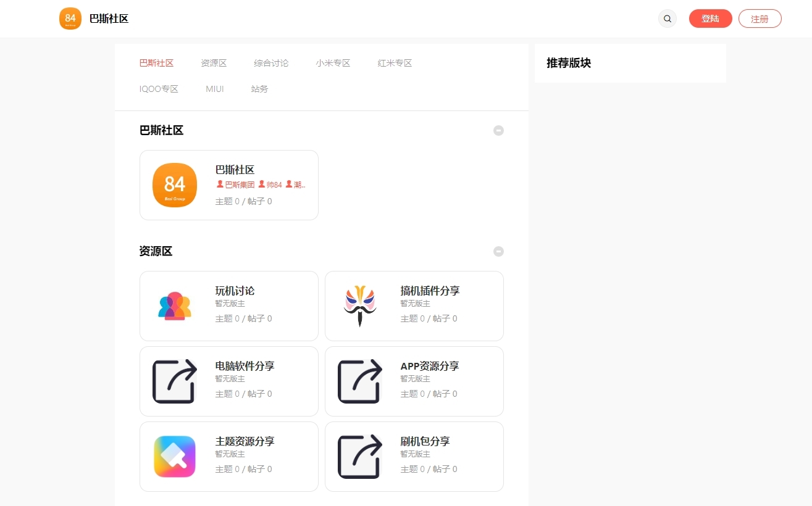
Task: Open the 刷机包分享 forum title link
Action: (x=425, y=441)
